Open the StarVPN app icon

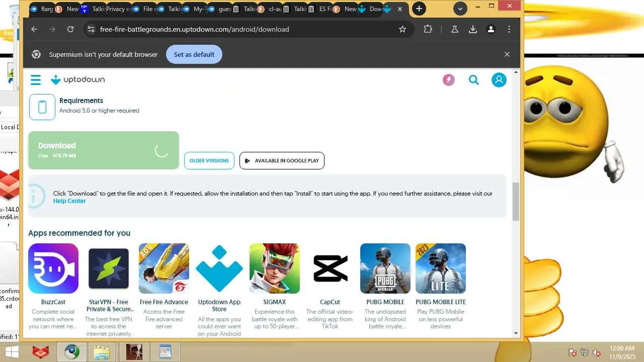[109, 268]
